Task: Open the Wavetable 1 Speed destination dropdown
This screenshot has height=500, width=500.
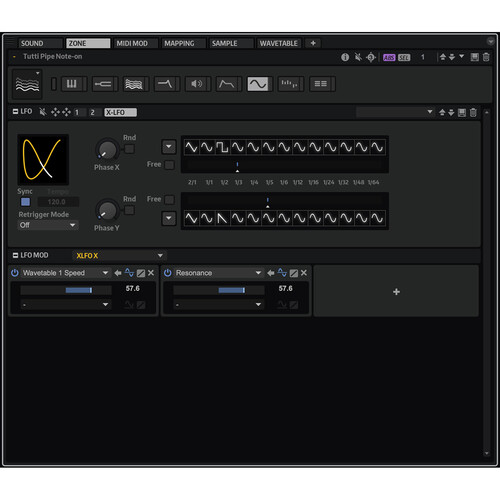Action: (x=65, y=273)
